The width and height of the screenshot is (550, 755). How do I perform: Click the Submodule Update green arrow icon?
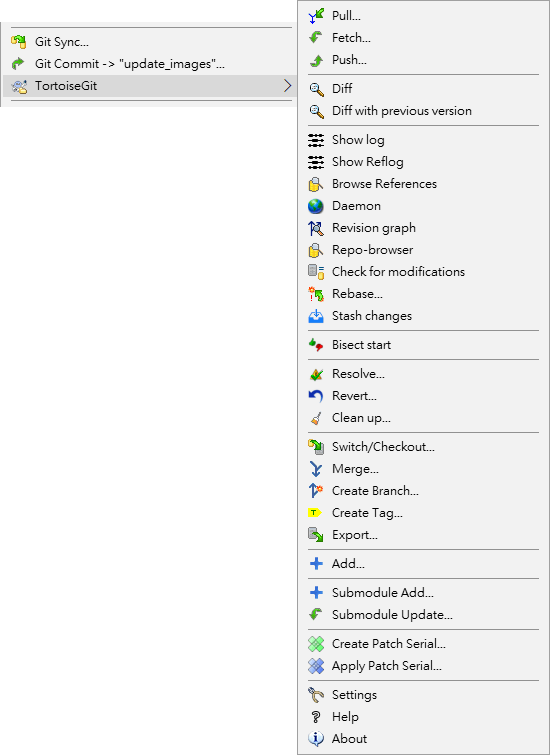click(x=316, y=615)
